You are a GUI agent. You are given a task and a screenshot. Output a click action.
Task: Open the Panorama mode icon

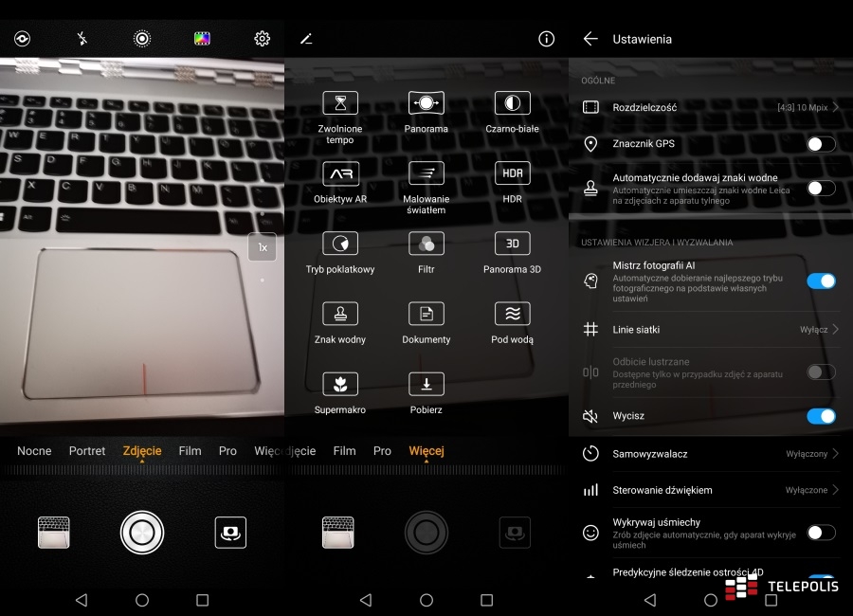point(426,103)
